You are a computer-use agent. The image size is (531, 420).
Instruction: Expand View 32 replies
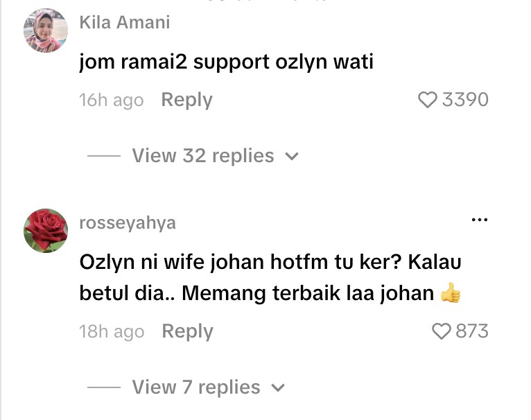click(x=203, y=156)
